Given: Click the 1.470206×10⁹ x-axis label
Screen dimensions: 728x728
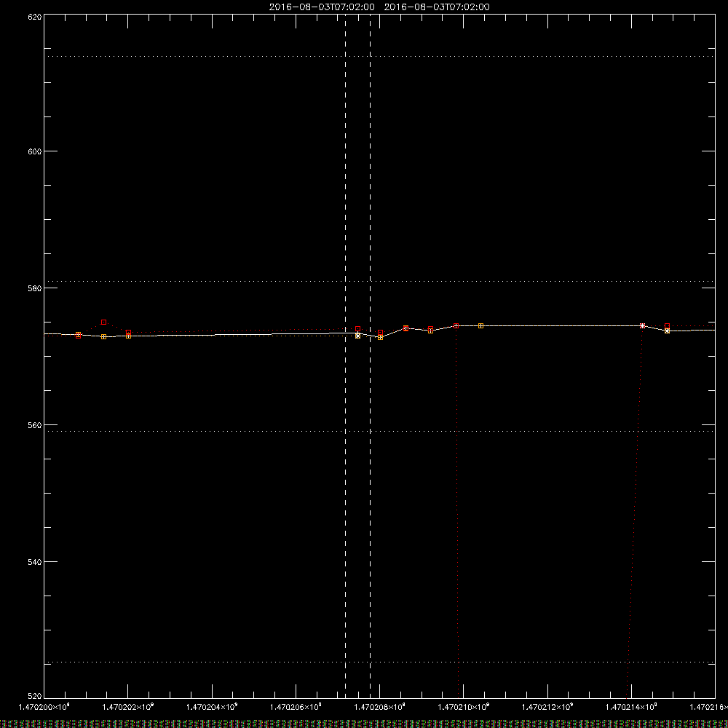Looking at the screenshot, I should (x=296, y=707).
